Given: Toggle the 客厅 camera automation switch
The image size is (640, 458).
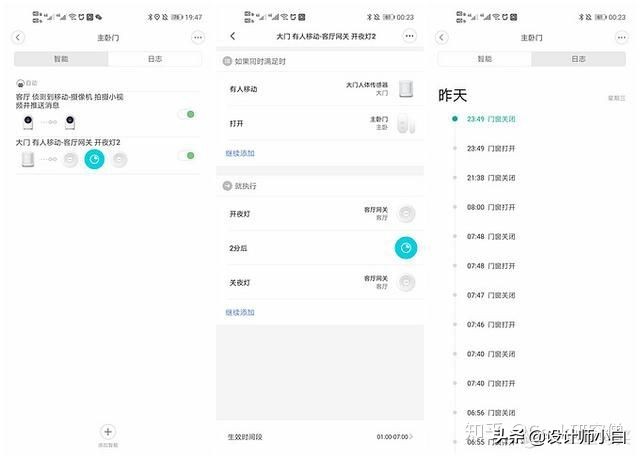Looking at the screenshot, I should click(x=187, y=114).
